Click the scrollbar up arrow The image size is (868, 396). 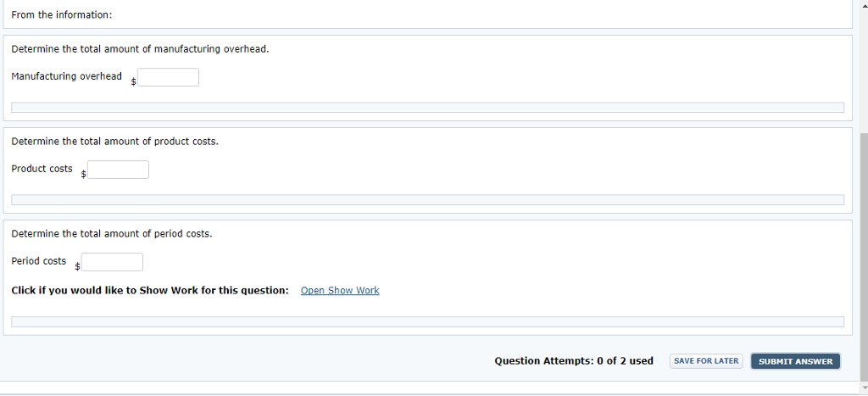(x=863, y=3)
